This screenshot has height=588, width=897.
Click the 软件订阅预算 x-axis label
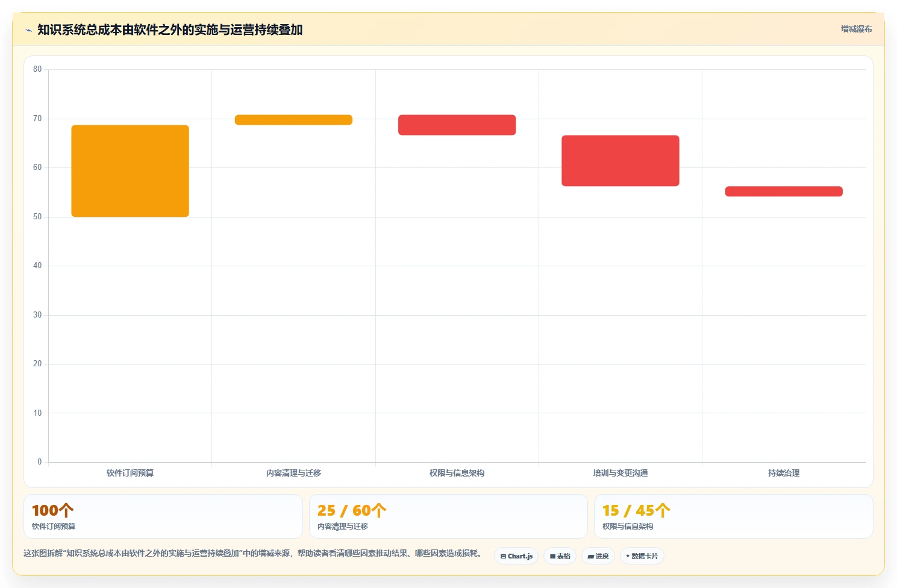[x=130, y=473]
